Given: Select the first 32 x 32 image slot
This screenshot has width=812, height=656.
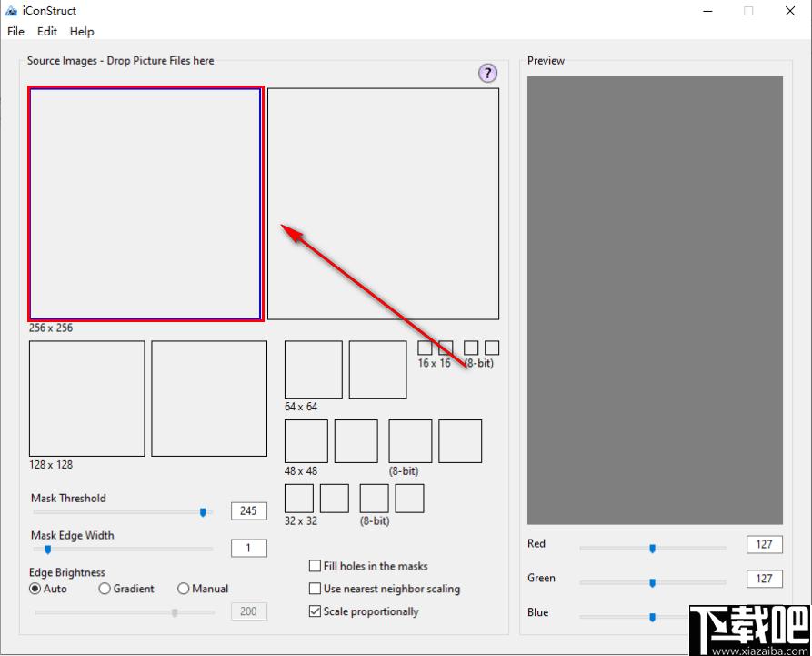Looking at the screenshot, I should tap(299, 499).
